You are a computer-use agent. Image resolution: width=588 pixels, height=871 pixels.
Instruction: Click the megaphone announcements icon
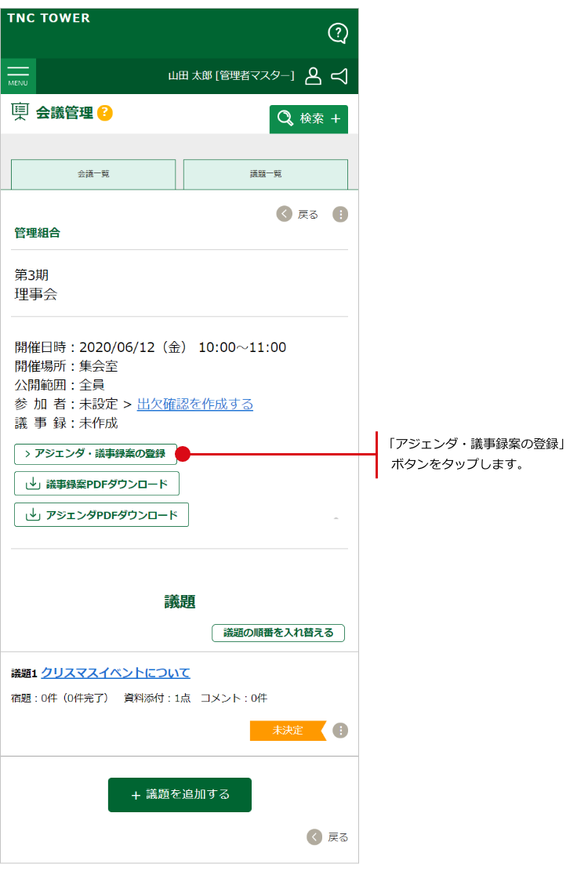coord(339,76)
